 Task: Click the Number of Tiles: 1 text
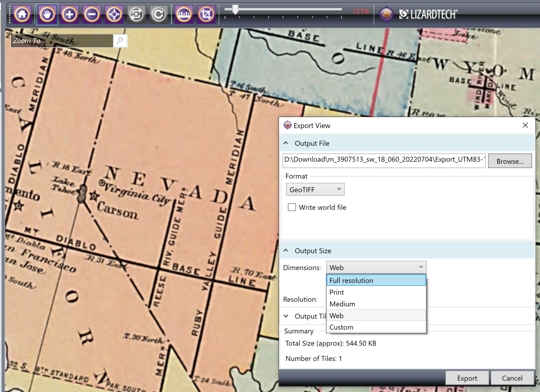313,358
